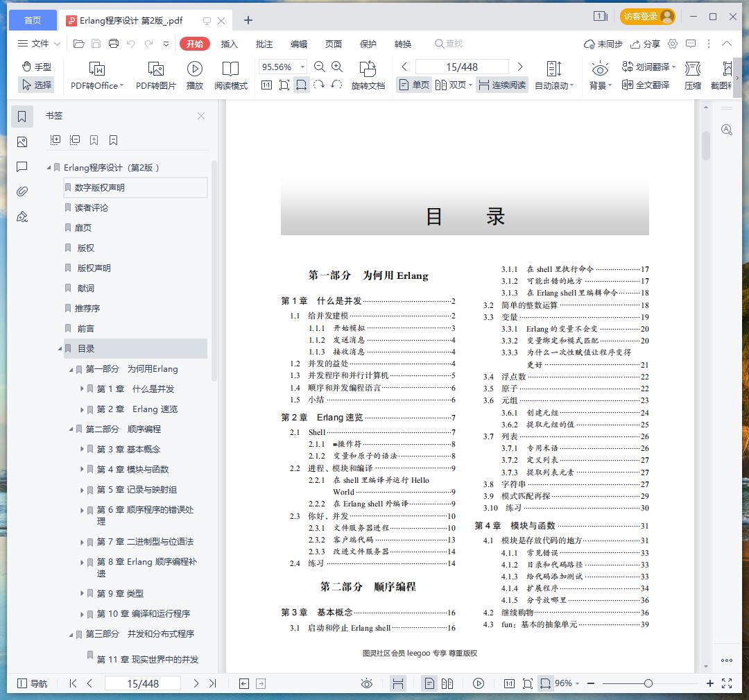Collapse 第二部分 顺序编程 bookmark node
Viewport: 749px width, 700px height.
click(71, 429)
